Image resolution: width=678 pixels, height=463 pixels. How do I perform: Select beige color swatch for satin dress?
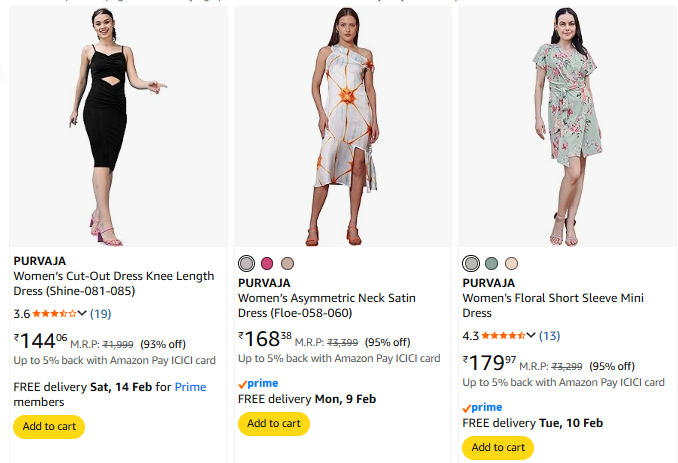(287, 263)
